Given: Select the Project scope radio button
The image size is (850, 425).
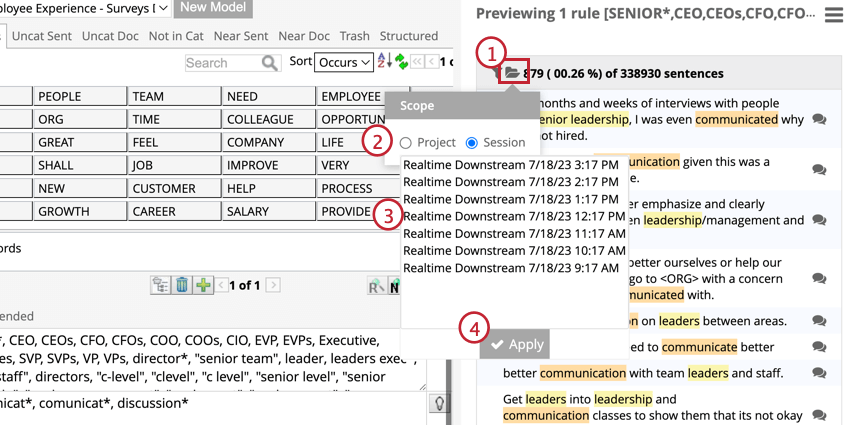Looking at the screenshot, I should [406, 143].
